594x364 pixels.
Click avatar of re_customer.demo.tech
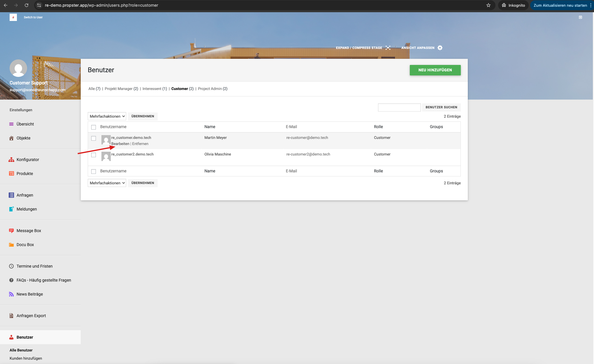coord(106,140)
